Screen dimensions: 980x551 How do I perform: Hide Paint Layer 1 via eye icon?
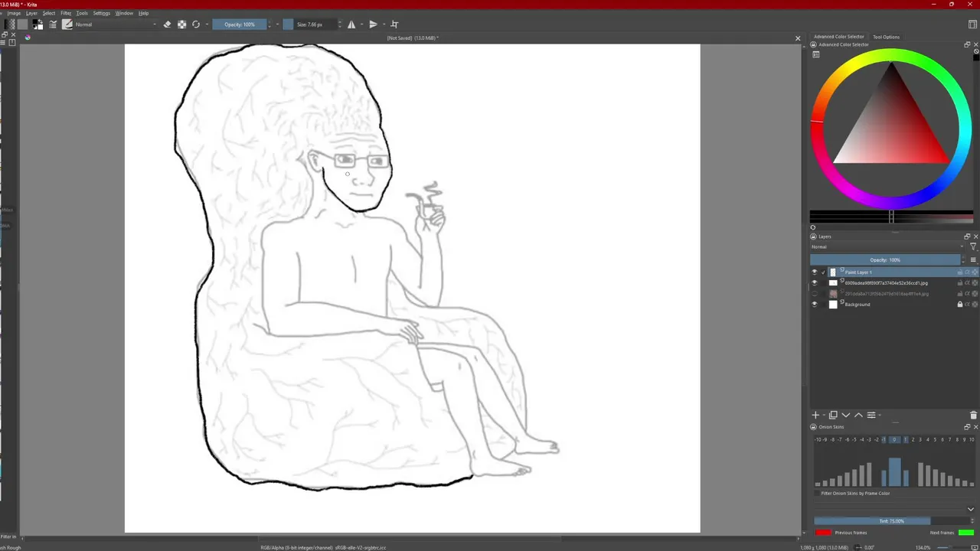(x=815, y=272)
